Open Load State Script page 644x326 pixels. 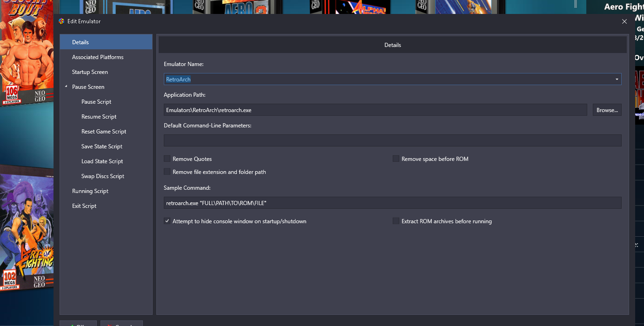tap(102, 161)
